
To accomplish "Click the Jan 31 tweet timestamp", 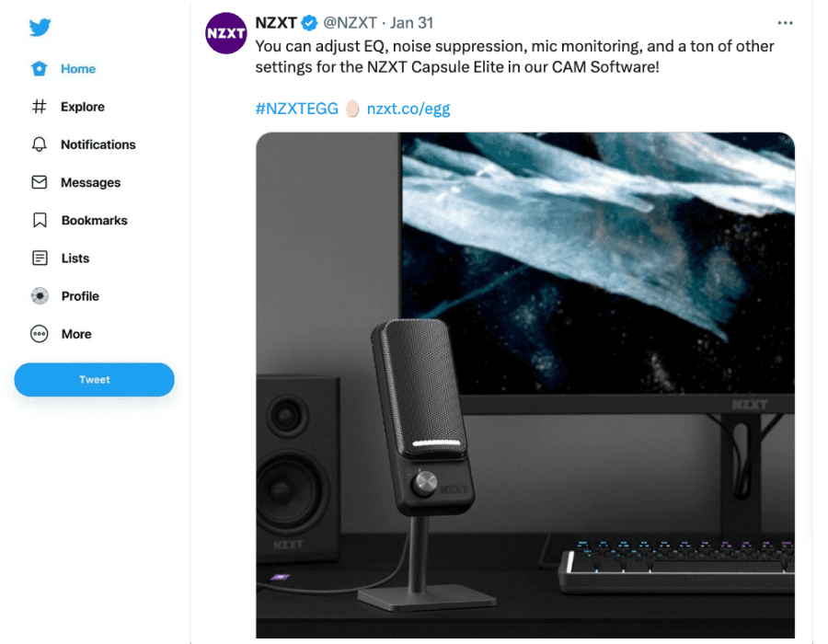I will pos(411,23).
